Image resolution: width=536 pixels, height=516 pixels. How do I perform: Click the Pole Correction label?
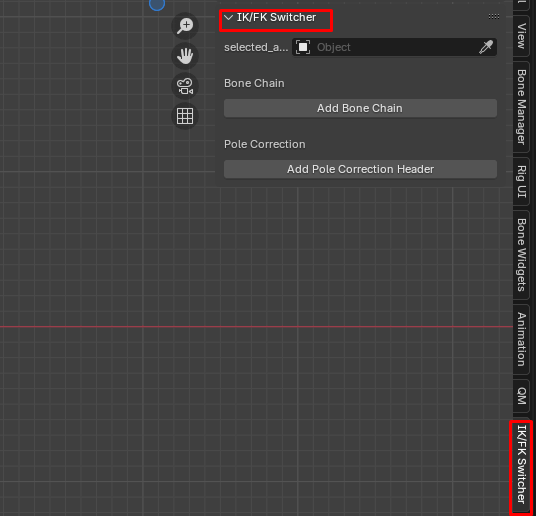[265, 144]
